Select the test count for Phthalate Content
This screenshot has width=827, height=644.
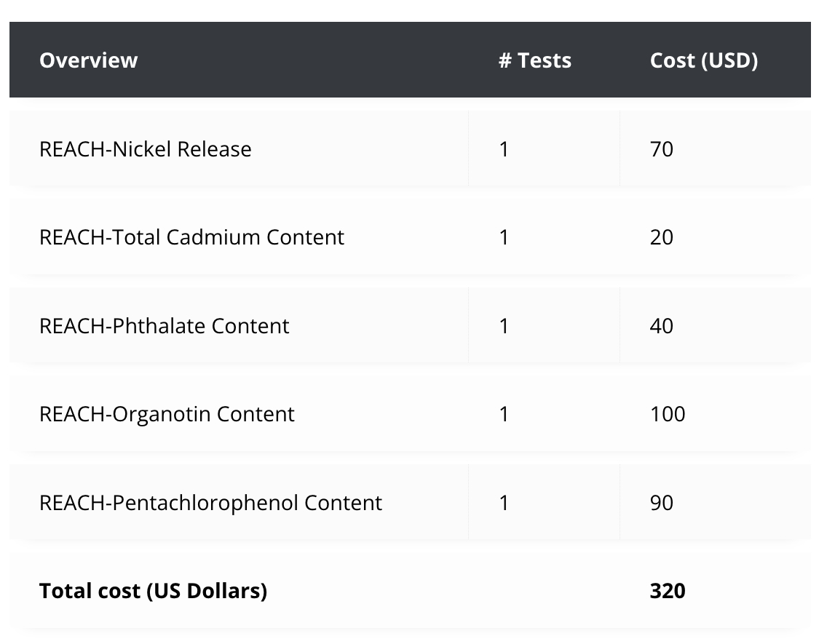point(504,326)
